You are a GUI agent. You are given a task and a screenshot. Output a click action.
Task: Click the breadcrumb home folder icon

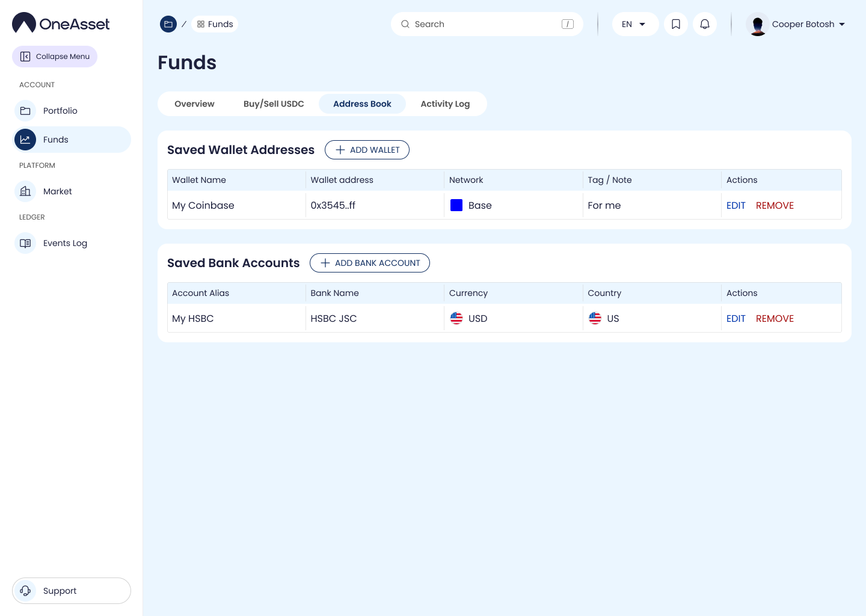coord(168,24)
